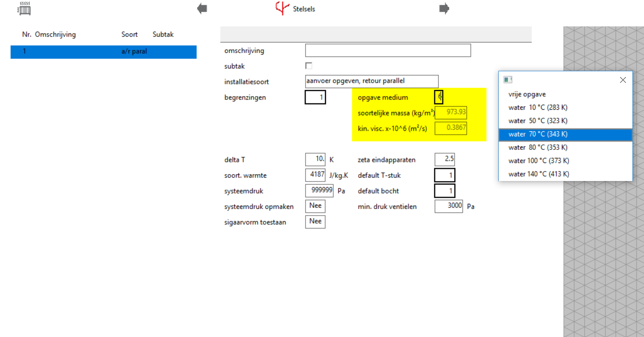
Task: Close the medium selection popup
Action: [623, 80]
